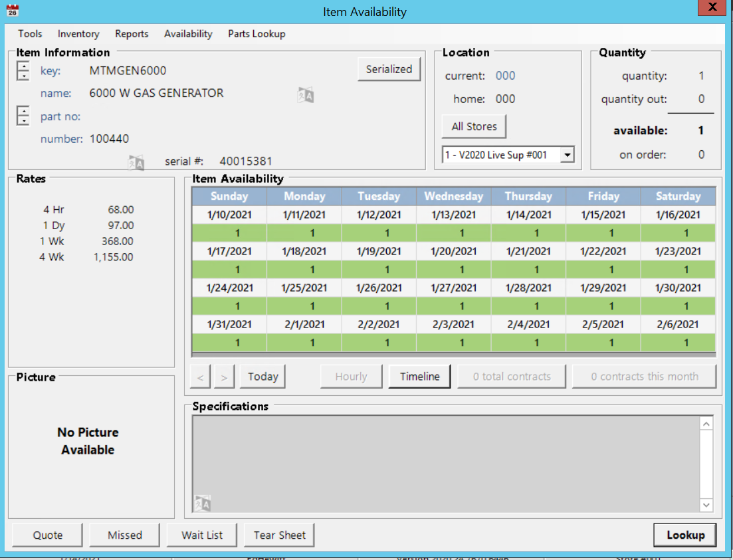This screenshot has height=560, width=733.
Task: Click translate icon beside serial number
Action: click(x=136, y=163)
